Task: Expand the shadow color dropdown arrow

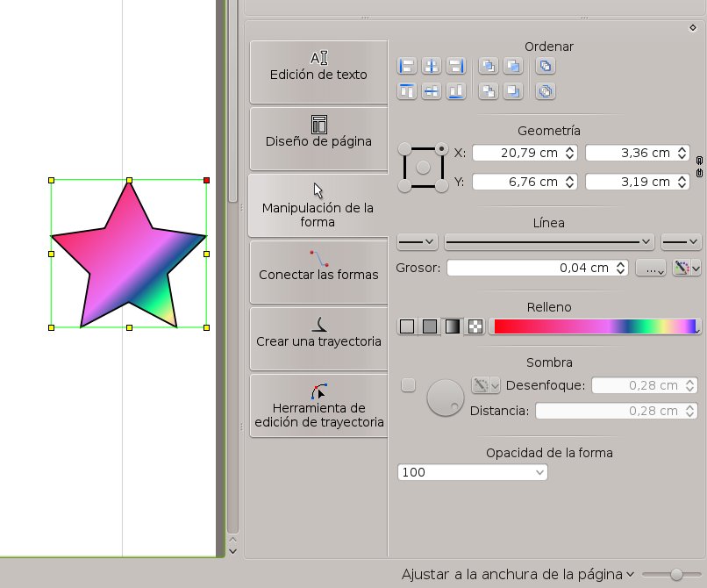Action: point(495,385)
